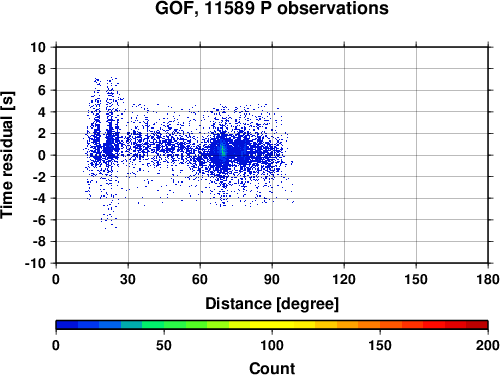The height and width of the screenshot is (375, 500).
Task: Click the dark blue start of the colorbar
Action: (67, 325)
